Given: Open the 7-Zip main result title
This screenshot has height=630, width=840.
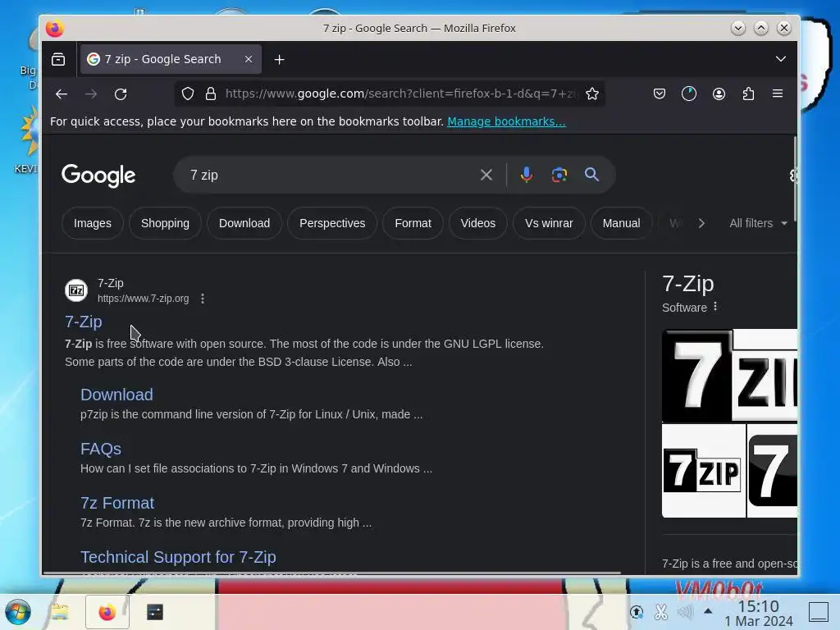Looking at the screenshot, I should pos(84,322).
